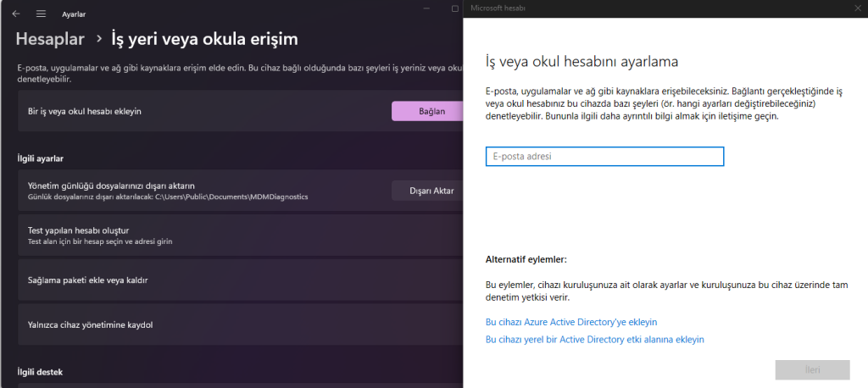The width and height of the screenshot is (868, 388).
Task: Focus the E-posta adresi input field
Action: point(604,157)
